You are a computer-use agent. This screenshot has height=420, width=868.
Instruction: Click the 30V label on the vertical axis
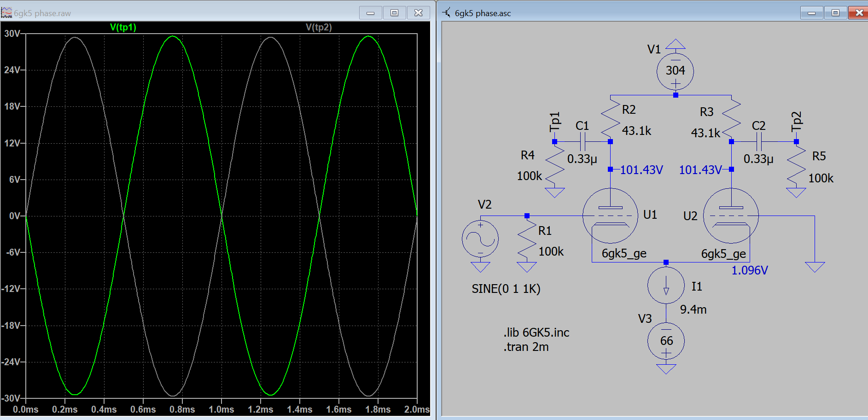(x=12, y=34)
